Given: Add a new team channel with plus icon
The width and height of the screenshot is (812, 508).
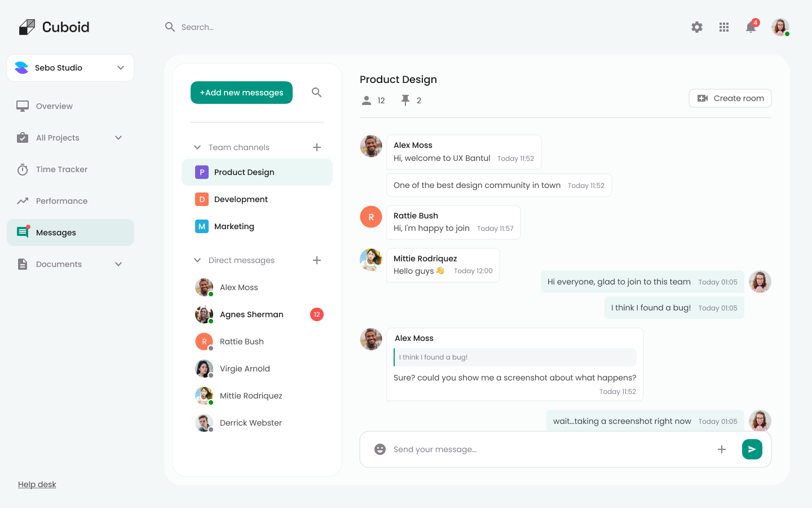Looking at the screenshot, I should (317, 147).
